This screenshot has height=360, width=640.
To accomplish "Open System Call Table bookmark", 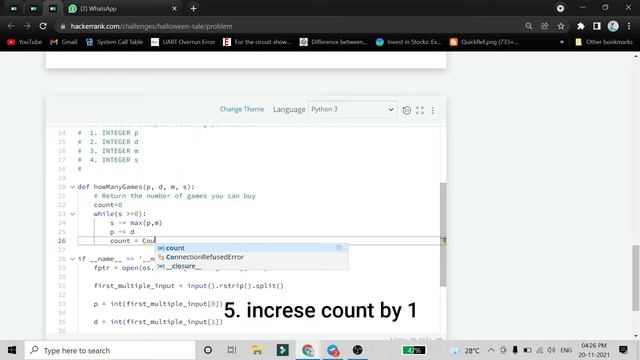I will [114, 42].
